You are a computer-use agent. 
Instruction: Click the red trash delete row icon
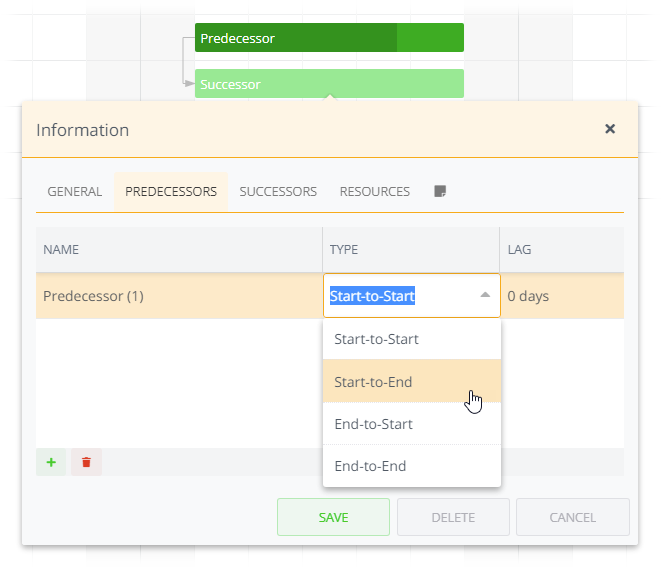tap(86, 462)
